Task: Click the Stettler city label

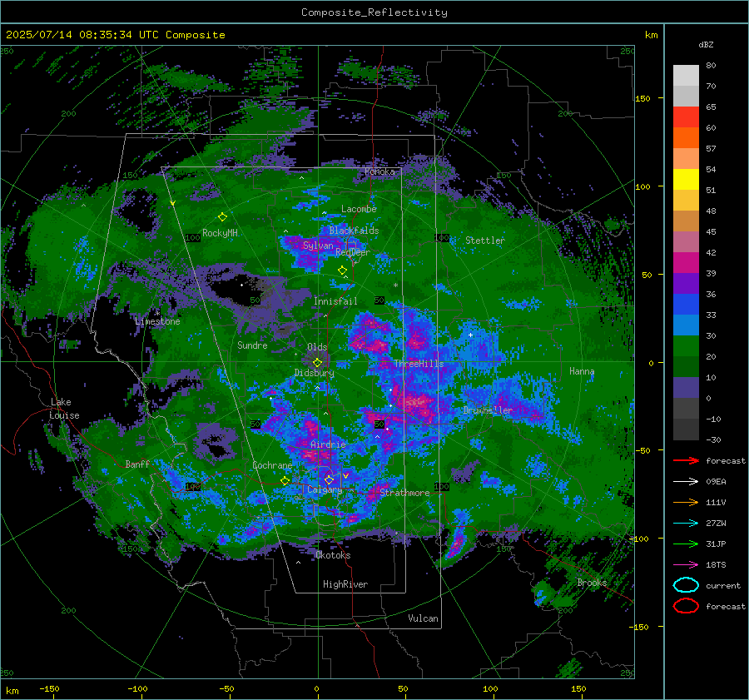Action: coord(485,241)
